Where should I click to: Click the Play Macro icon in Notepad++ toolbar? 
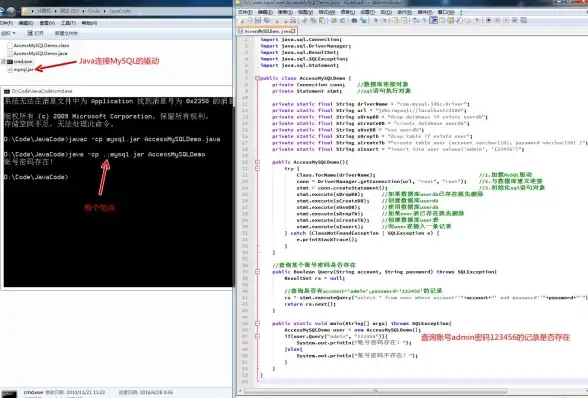(506, 20)
